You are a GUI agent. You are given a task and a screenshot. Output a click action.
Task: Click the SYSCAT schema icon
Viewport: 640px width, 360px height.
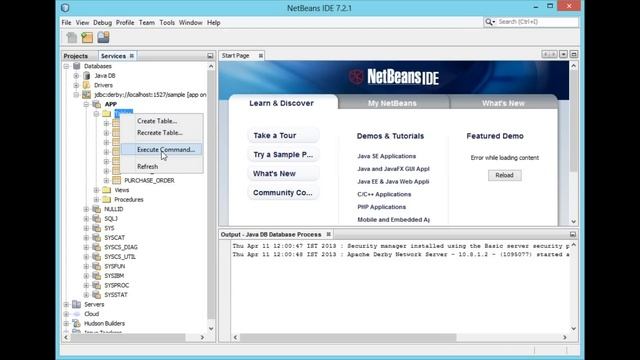coord(97,238)
